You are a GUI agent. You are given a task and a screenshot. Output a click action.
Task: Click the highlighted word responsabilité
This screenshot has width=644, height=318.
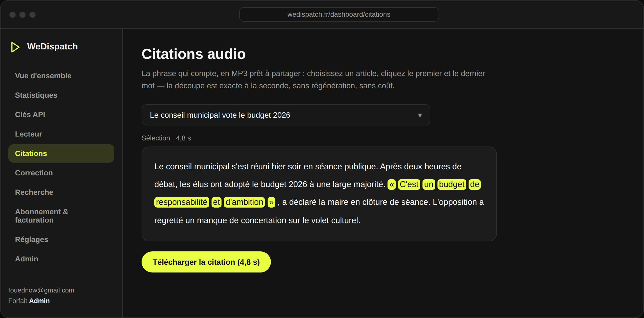tap(182, 202)
